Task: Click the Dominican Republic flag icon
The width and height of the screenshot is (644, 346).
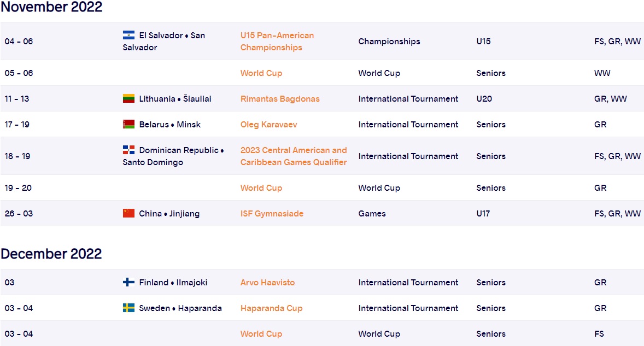Action: [128, 150]
